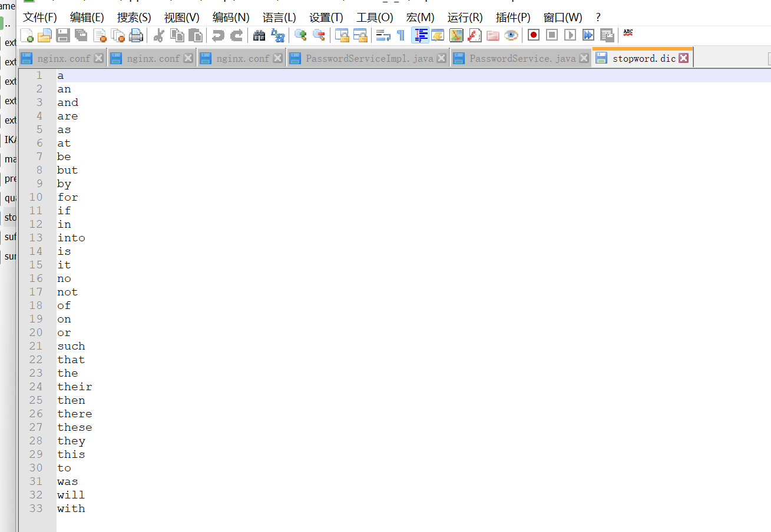Click the Open file folder icon
Screen dimensions: 771x532
pyautogui.click(x=44, y=35)
